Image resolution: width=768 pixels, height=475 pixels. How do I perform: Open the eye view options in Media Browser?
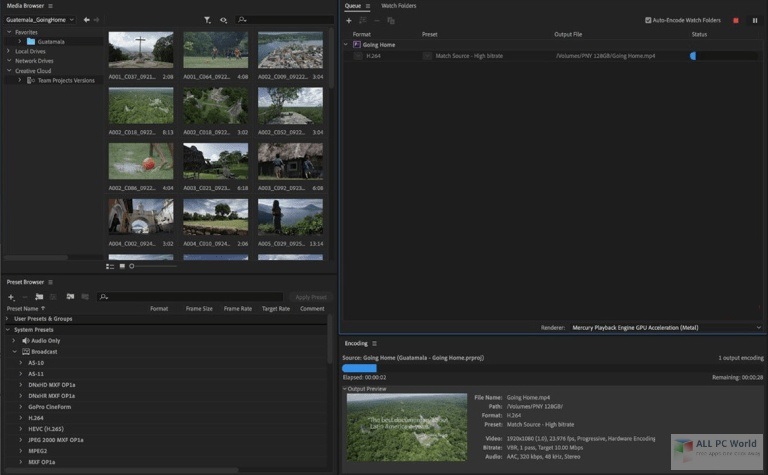223,19
